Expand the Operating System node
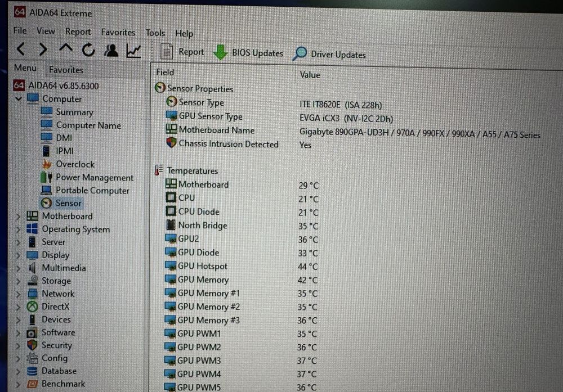 point(19,229)
